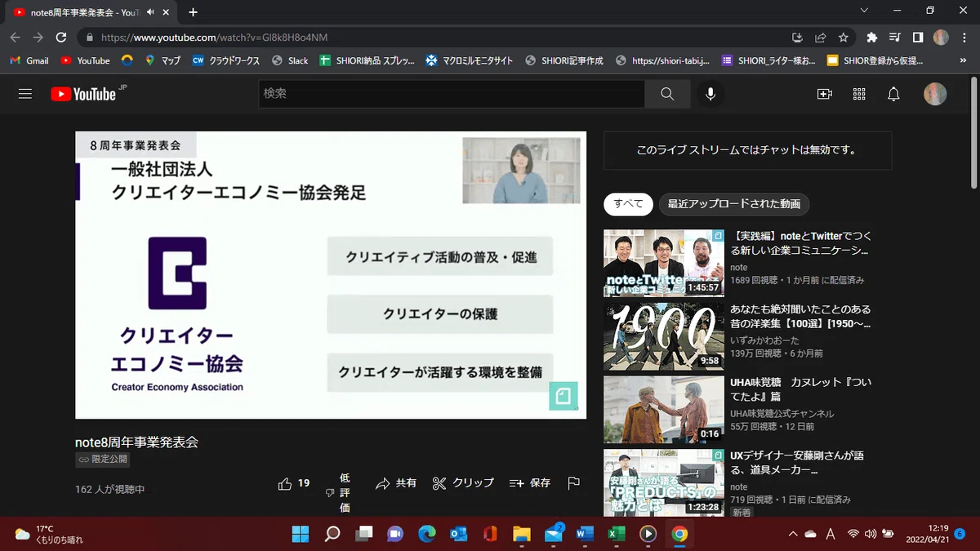
Task: Open Outlook from the taskbar
Action: (x=459, y=534)
